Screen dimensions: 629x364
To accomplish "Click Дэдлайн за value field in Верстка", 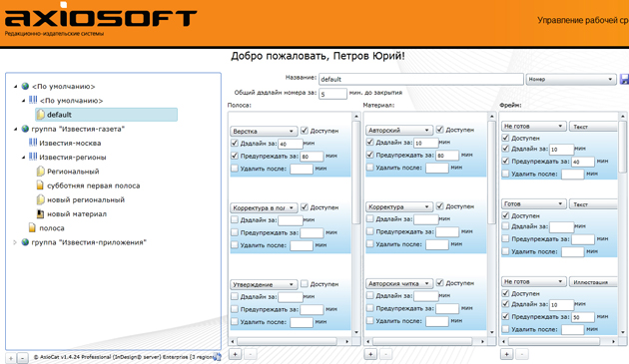I will click(x=291, y=144).
